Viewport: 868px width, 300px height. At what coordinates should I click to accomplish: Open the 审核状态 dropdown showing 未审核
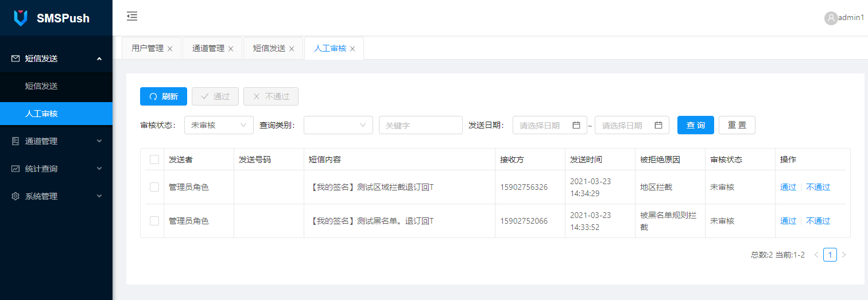(x=219, y=125)
